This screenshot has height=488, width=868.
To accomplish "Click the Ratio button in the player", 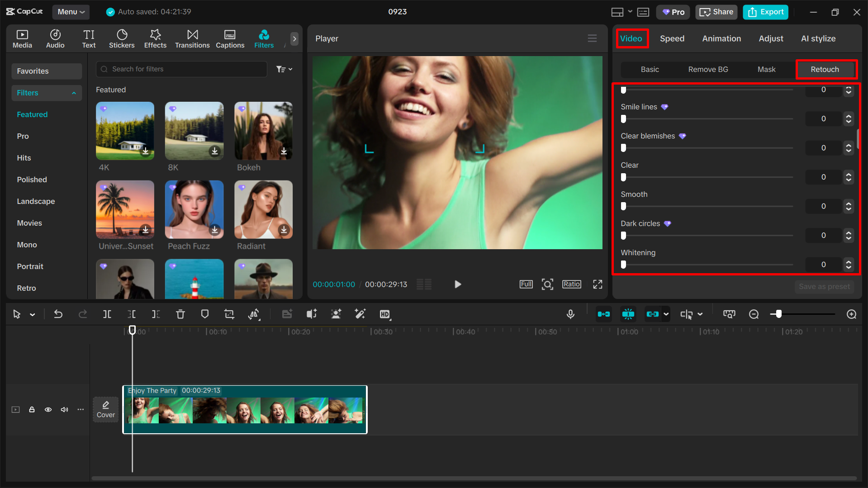I will (x=571, y=284).
